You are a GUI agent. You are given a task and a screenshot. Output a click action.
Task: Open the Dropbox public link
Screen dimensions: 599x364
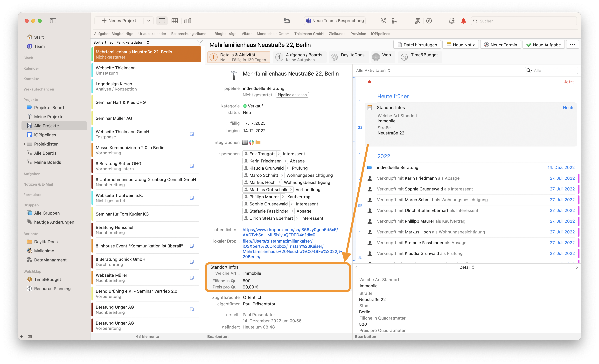[x=290, y=232]
